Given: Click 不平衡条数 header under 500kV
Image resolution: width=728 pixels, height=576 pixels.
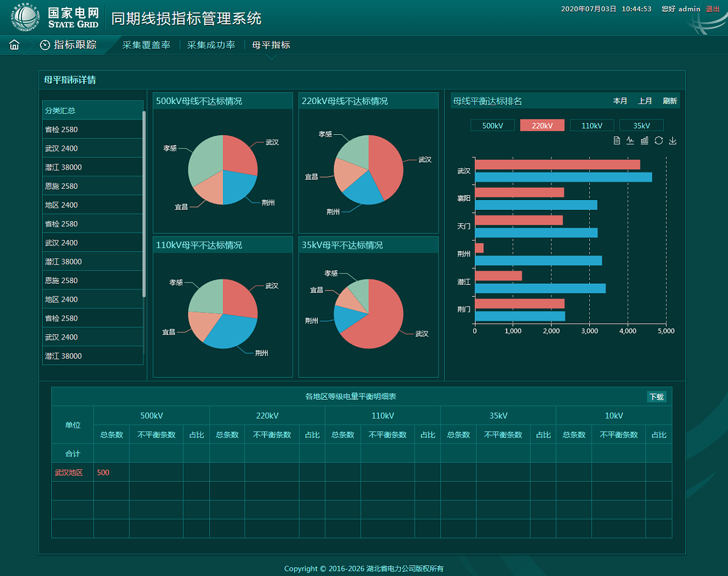Looking at the screenshot, I should point(156,434).
